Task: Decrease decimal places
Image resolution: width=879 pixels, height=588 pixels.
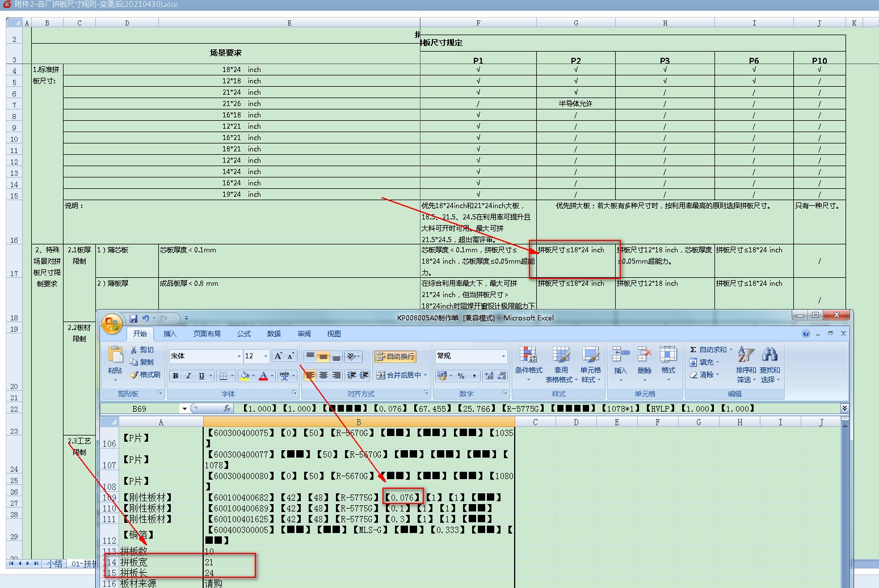Action: [x=502, y=375]
